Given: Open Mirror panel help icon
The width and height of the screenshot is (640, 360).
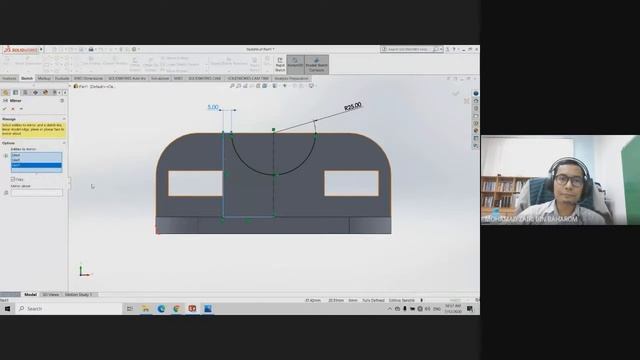Looking at the screenshot, I should (x=62, y=100).
